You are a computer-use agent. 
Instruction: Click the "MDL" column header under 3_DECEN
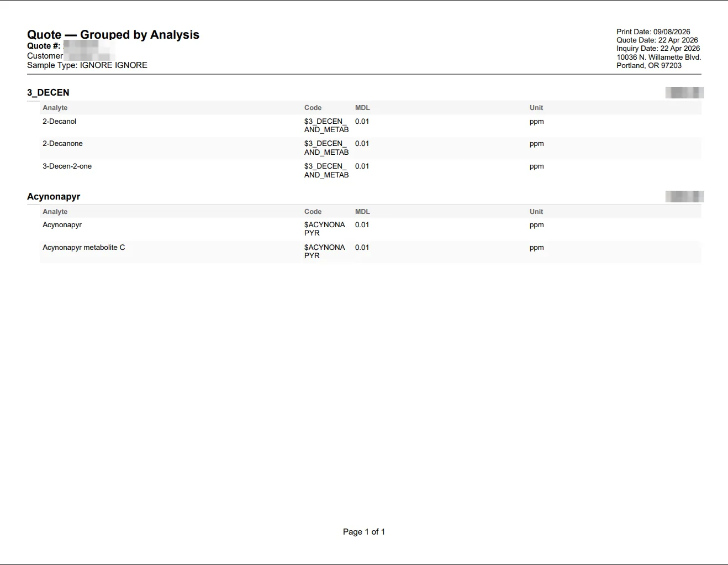pos(362,108)
